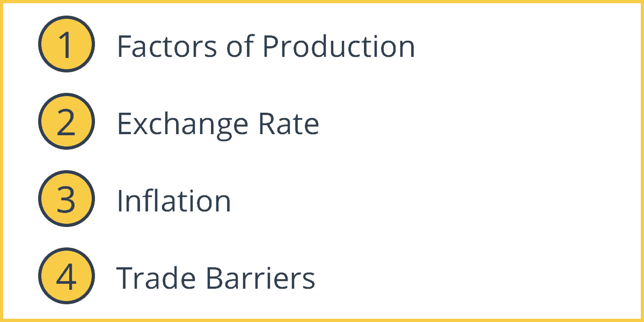
Task: Select the word Barriers in item four
Action: 261,279
